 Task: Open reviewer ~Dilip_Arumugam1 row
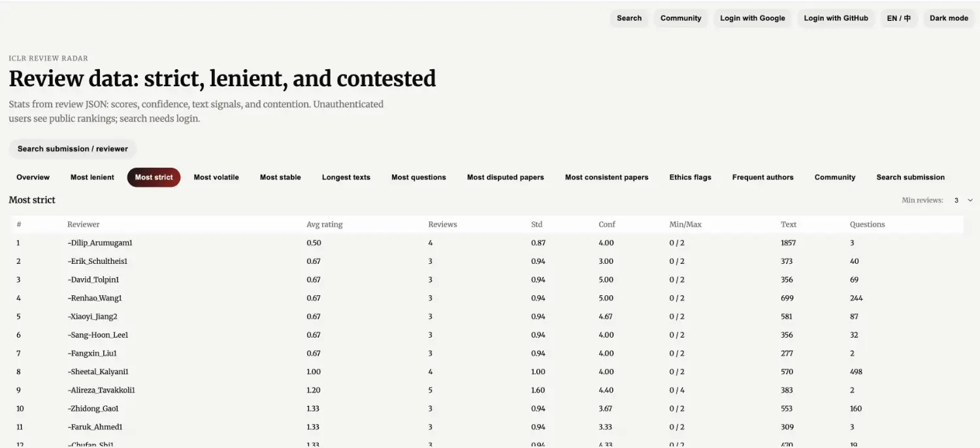coord(100,243)
